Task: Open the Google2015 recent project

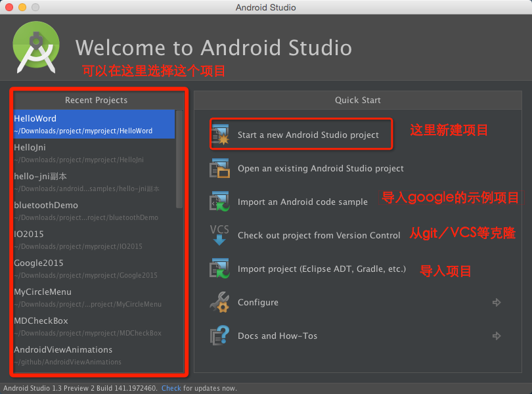Action: 95,269
